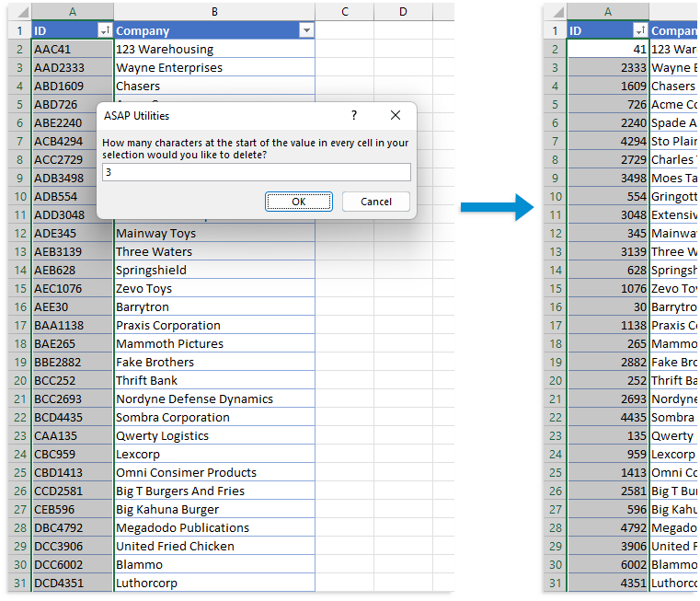Viewport: 700px width, 601px height.
Task: Select the cell showing 2333
Action: click(x=608, y=68)
